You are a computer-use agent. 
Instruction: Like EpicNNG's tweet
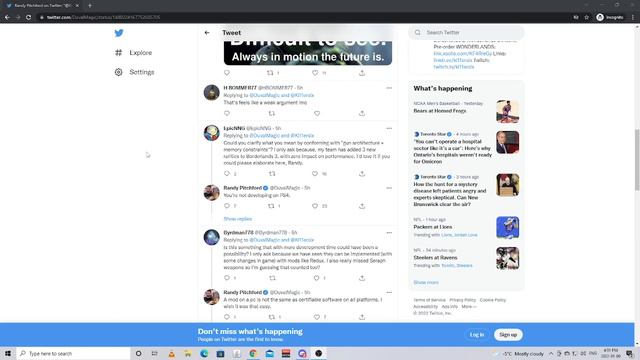coord(315,173)
